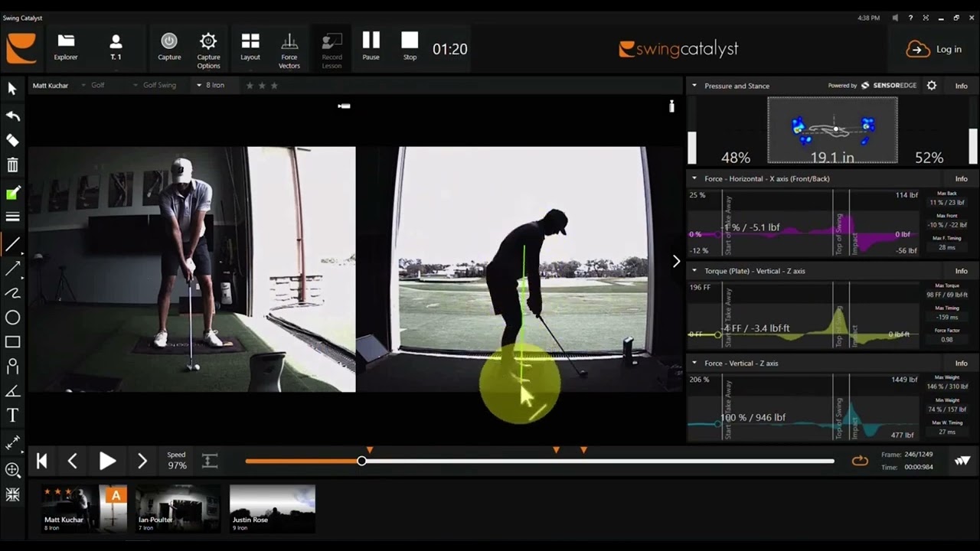Toggle the playback loop button

pyautogui.click(x=860, y=461)
